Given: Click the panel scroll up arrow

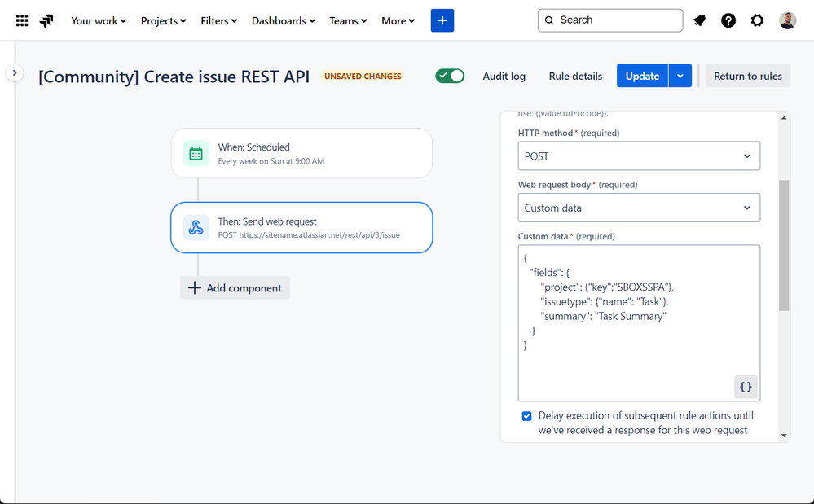Looking at the screenshot, I should (x=784, y=118).
